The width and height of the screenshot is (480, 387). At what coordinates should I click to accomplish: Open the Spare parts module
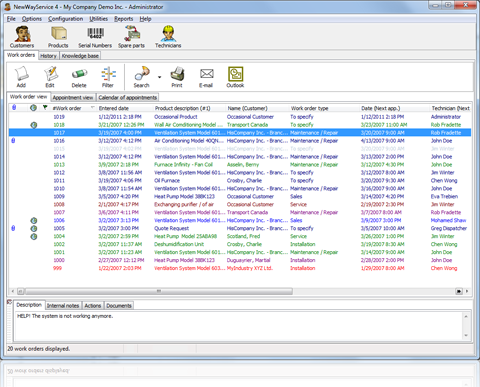(x=132, y=37)
